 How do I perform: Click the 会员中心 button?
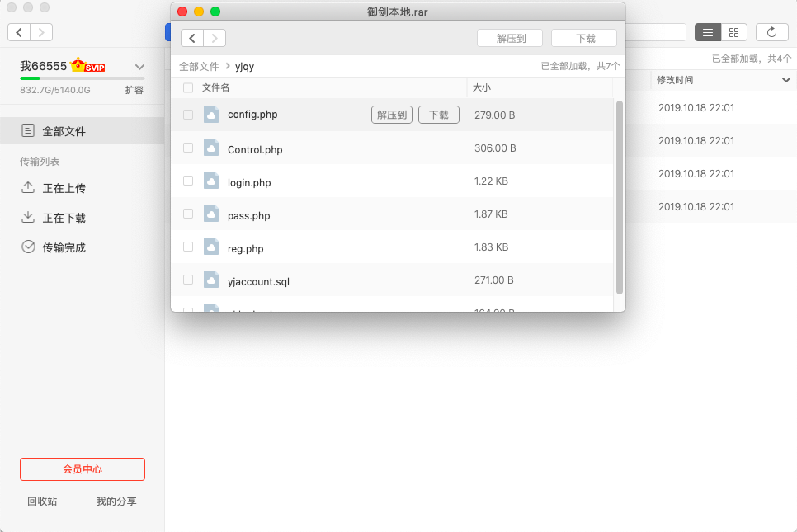(83, 469)
